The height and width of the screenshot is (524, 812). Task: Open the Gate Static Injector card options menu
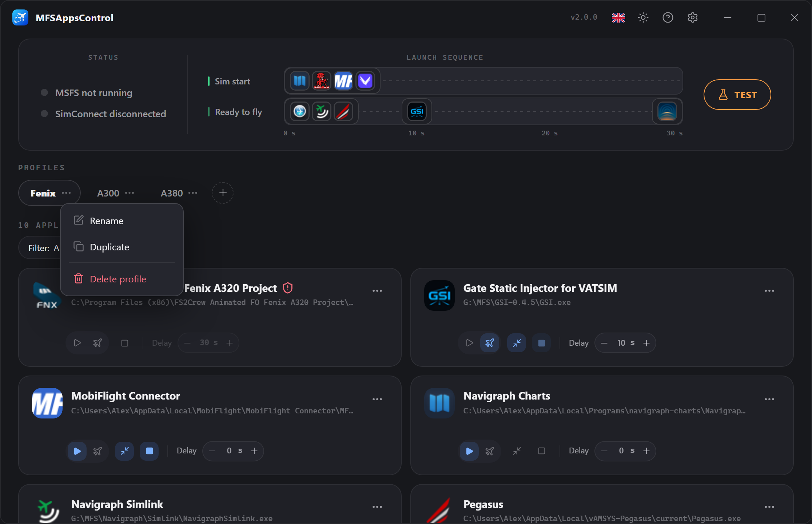pos(769,291)
